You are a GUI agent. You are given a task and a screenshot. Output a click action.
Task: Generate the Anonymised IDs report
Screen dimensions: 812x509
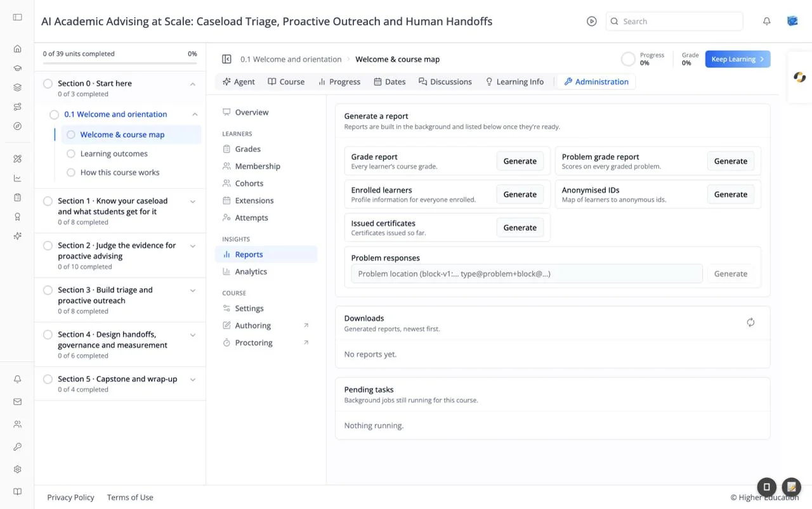[x=731, y=195]
